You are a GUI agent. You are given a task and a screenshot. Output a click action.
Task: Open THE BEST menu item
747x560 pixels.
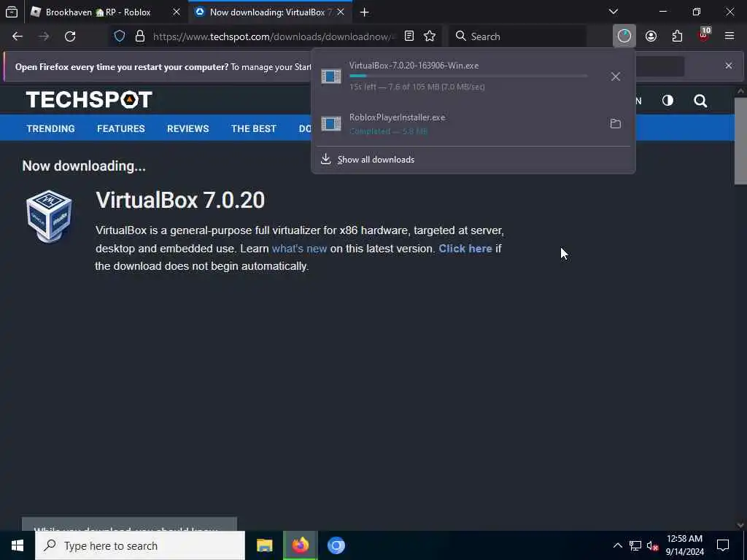pos(253,128)
